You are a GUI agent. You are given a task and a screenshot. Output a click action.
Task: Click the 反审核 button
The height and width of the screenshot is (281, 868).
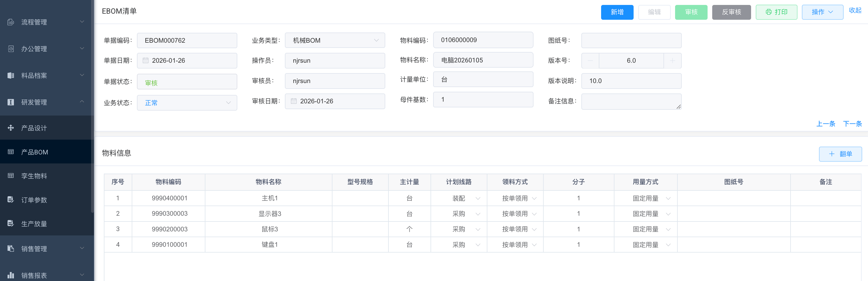[x=731, y=12]
